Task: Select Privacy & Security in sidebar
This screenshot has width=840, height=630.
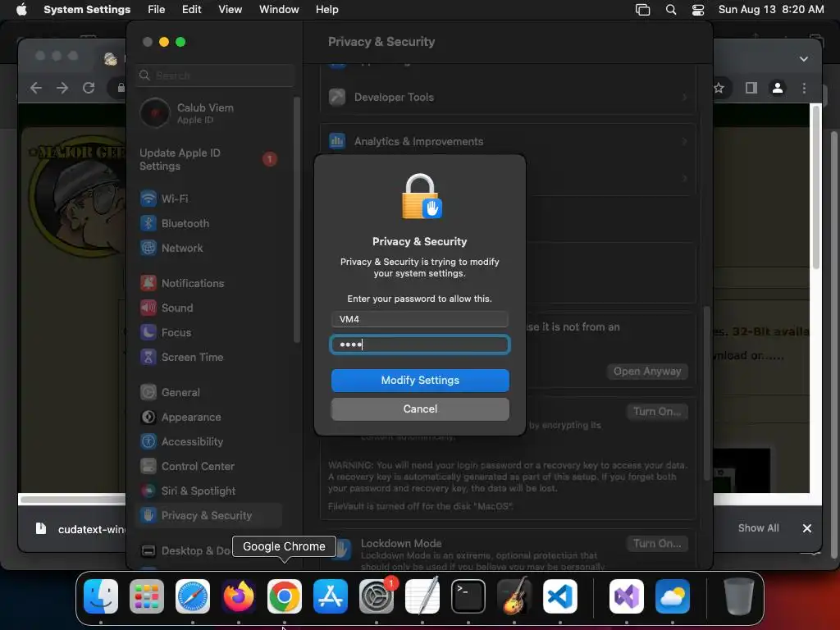Action: 209,516
